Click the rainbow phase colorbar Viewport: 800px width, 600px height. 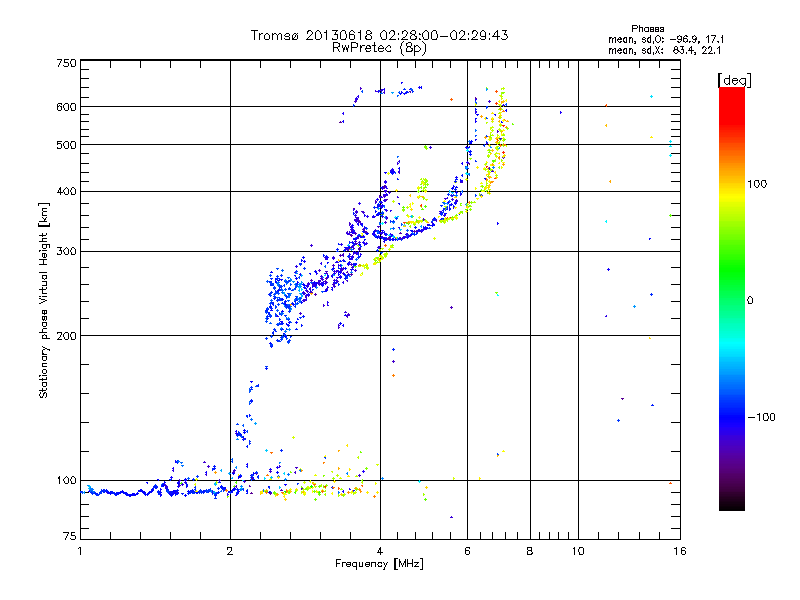click(732, 298)
